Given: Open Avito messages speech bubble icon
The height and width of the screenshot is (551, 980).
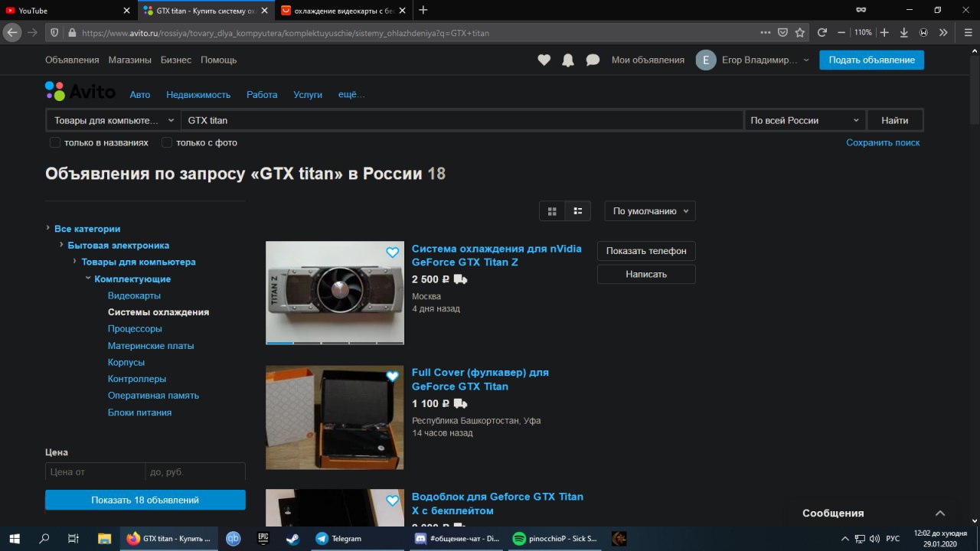Looking at the screenshot, I should pyautogui.click(x=593, y=60).
